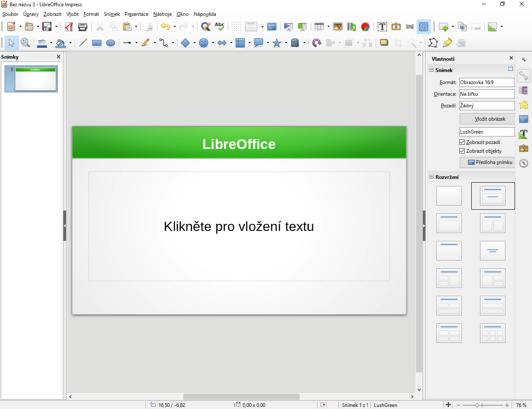The width and height of the screenshot is (532, 409).
Task: Open the Orientace dropdown
Action: [x=487, y=94]
